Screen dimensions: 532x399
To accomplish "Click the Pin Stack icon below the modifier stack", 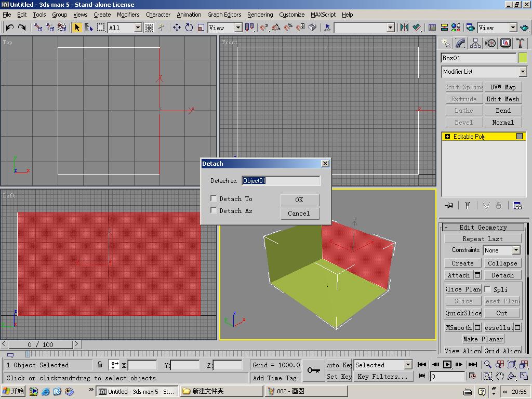I will 449,206.
